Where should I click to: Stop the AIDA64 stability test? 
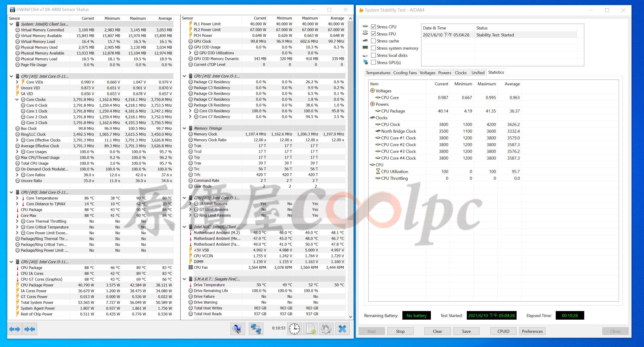[400, 331]
